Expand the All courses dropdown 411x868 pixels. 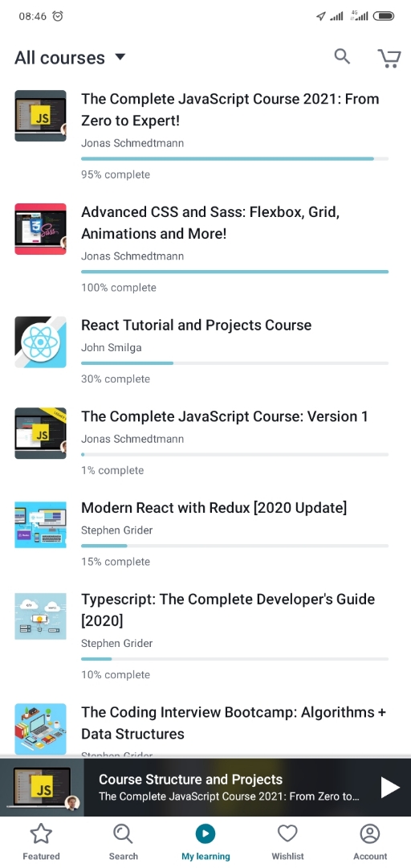(71, 58)
